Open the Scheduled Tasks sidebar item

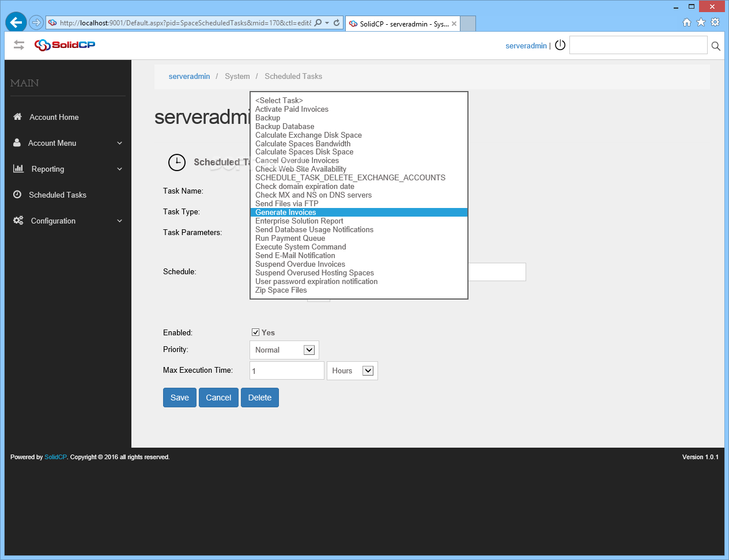click(x=68, y=195)
